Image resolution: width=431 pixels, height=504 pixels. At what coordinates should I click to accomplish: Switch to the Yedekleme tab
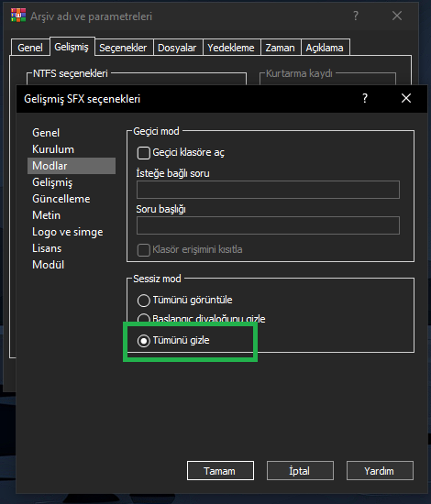[231, 48]
